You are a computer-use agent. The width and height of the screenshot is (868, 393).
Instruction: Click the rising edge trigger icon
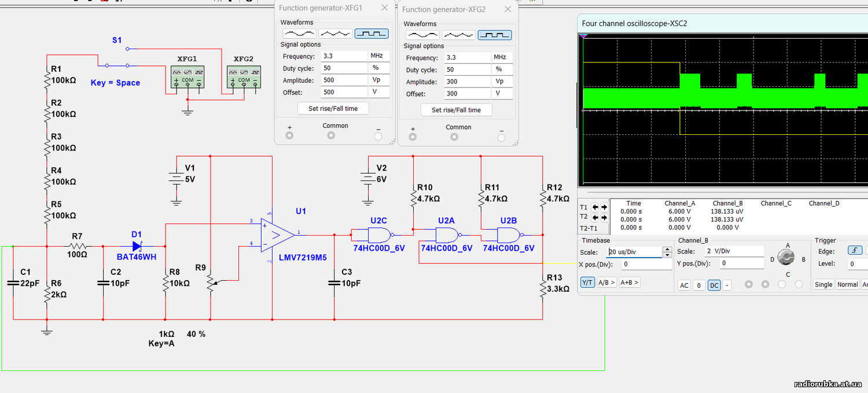point(855,251)
